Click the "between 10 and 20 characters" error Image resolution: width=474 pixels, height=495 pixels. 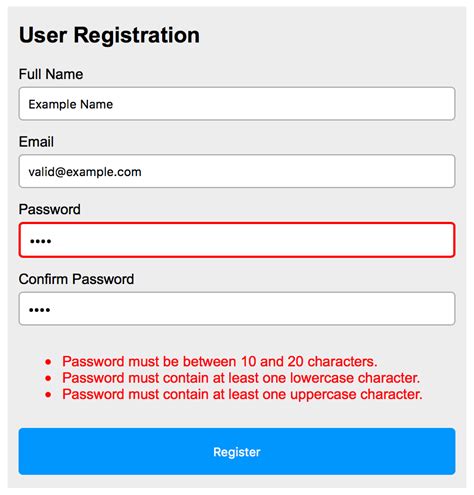tap(220, 362)
